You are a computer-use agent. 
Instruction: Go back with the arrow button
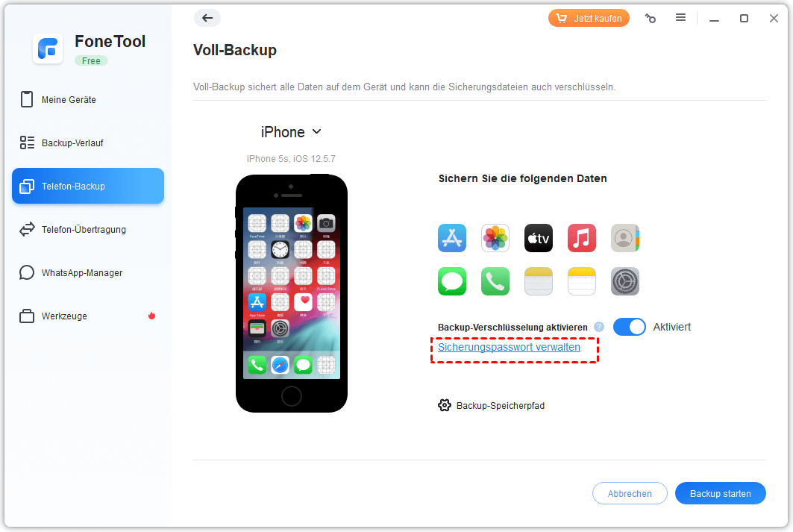[x=207, y=18]
